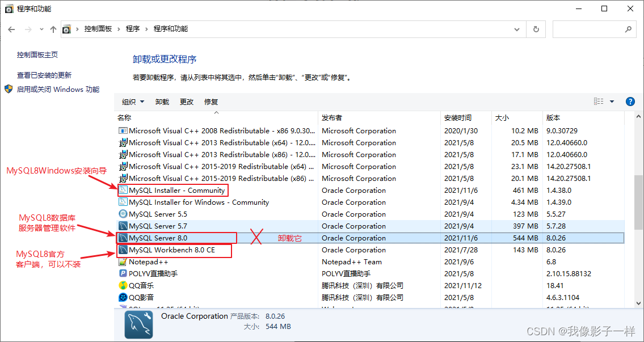Screen dimensions: 644x342
Task: Select the MySQL Server 8.0 row name
Action: click(158, 238)
